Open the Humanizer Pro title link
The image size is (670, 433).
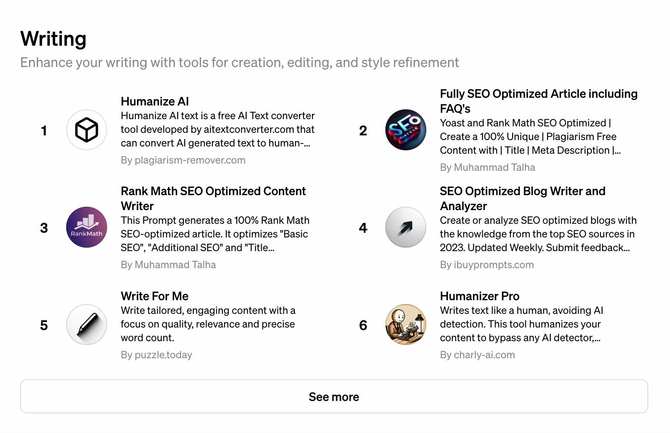(480, 296)
